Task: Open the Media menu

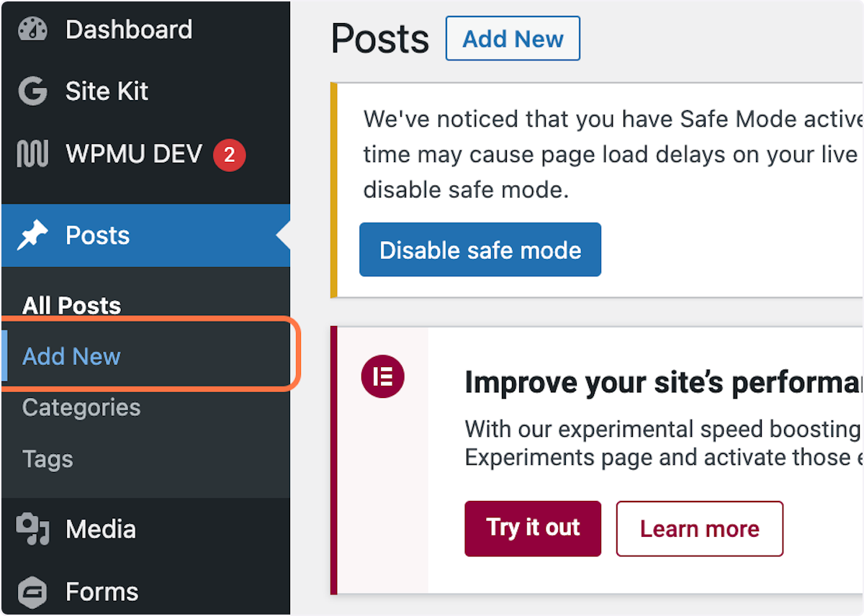Action: 145,529
